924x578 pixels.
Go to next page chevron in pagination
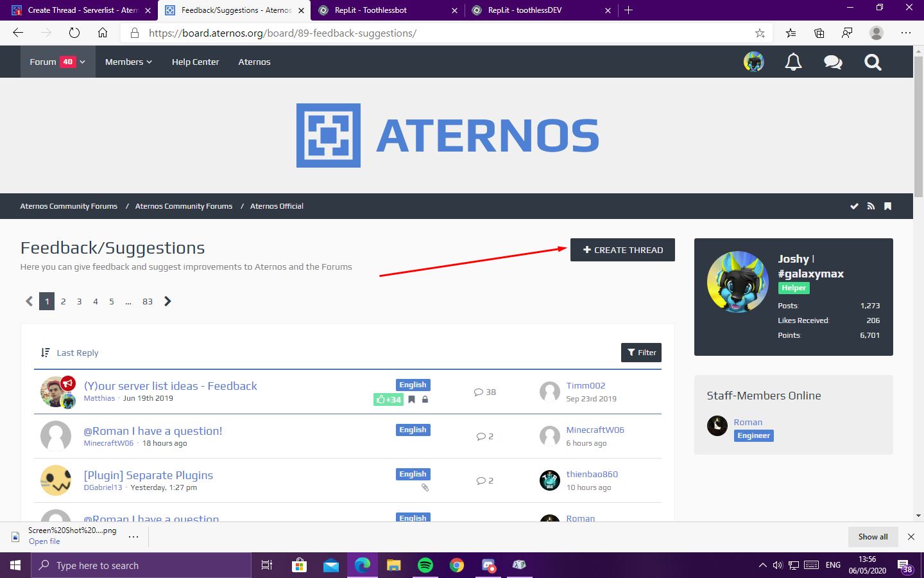[x=167, y=301]
